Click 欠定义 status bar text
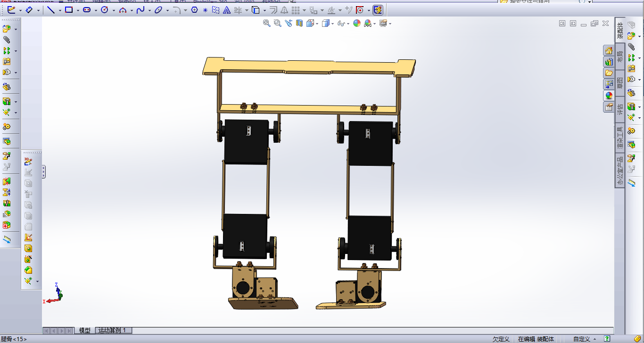This screenshot has height=343, width=644. pyautogui.click(x=501, y=339)
